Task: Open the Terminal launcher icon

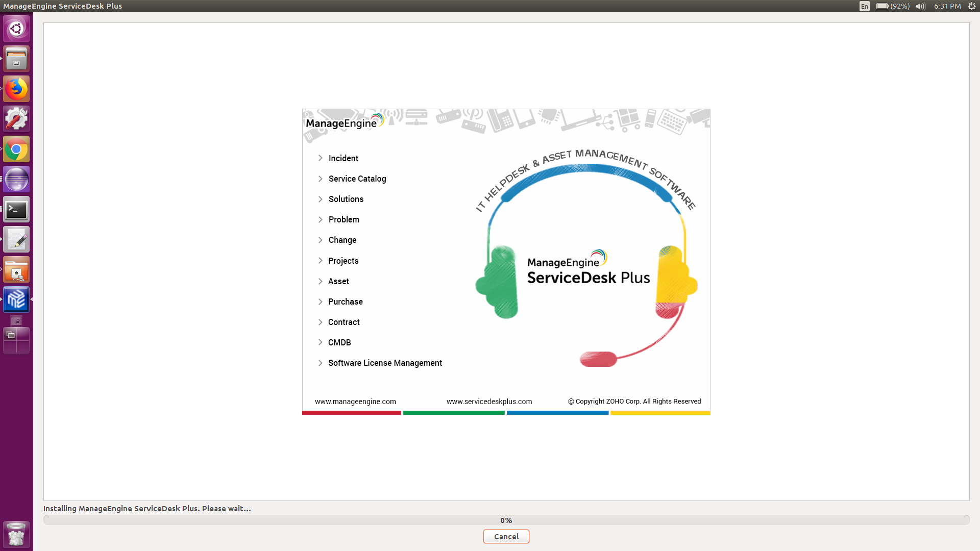Action: click(16, 210)
